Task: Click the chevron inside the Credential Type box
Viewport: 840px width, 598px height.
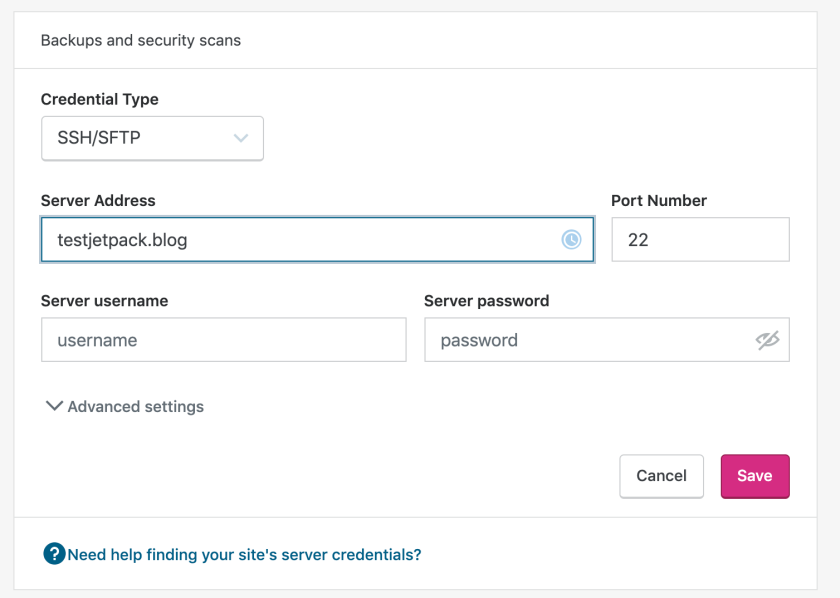Action: coord(240,138)
